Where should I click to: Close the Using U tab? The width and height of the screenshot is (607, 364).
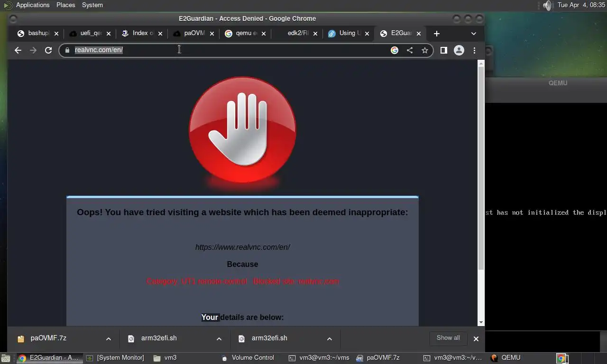pyautogui.click(x=367, y=34)
